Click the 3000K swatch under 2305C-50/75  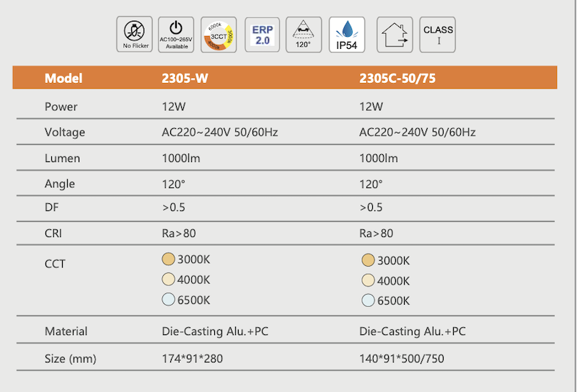click(x=368, y=260)
